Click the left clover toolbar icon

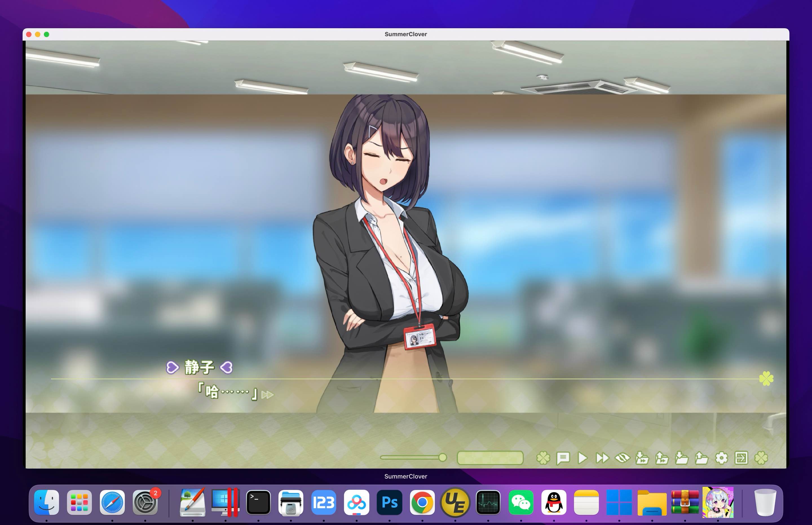543,458
